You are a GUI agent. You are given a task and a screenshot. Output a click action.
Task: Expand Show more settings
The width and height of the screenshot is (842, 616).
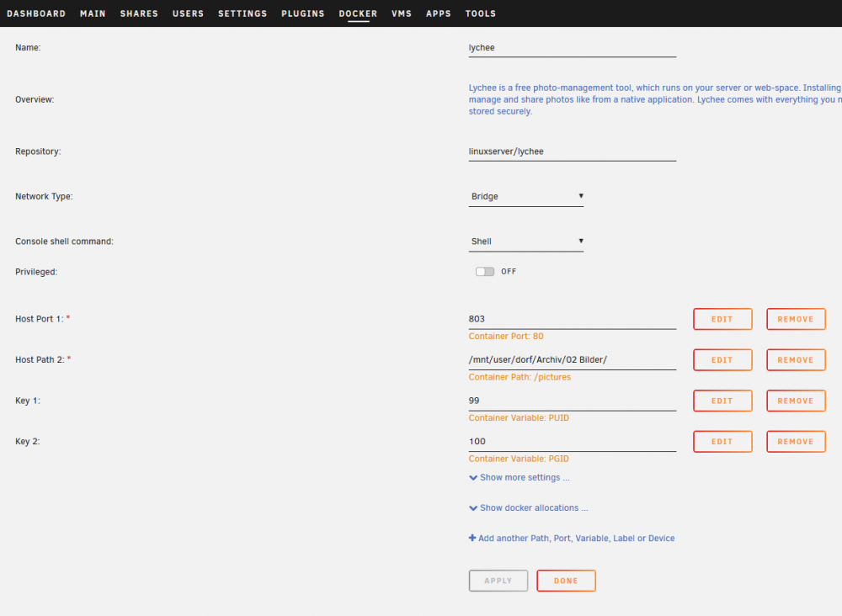tap(520, 477)
